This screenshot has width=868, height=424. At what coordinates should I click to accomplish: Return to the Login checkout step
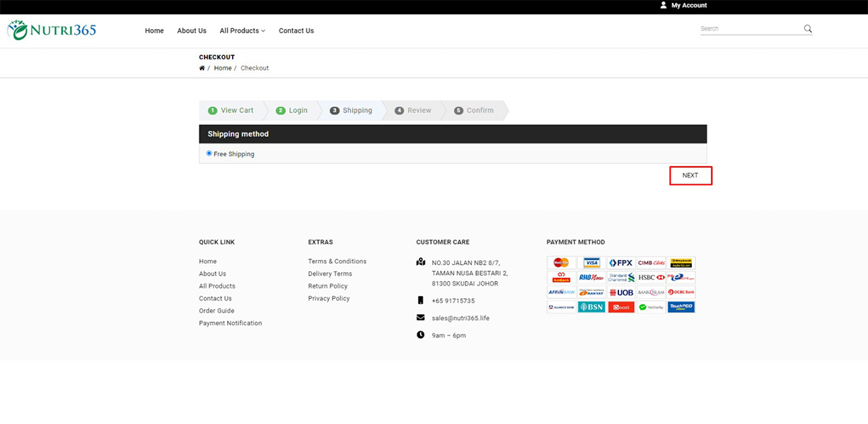tap(292, 110)
